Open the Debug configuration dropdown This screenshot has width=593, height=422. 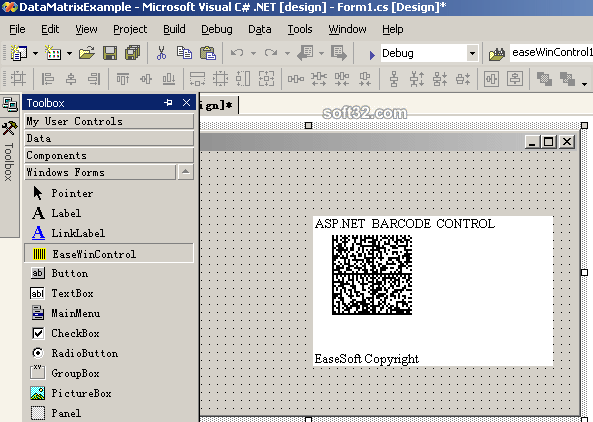tap(472, 53)
